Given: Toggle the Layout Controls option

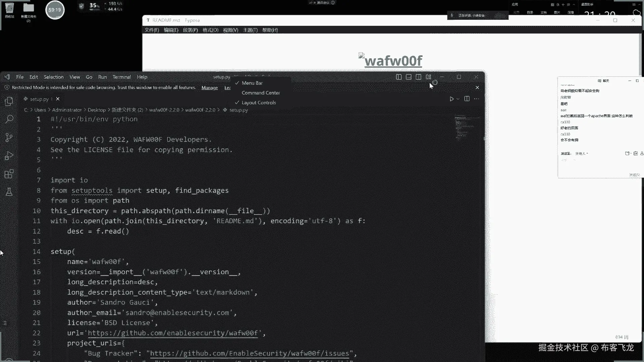Looking at the screenshot, I should (259, 103).
